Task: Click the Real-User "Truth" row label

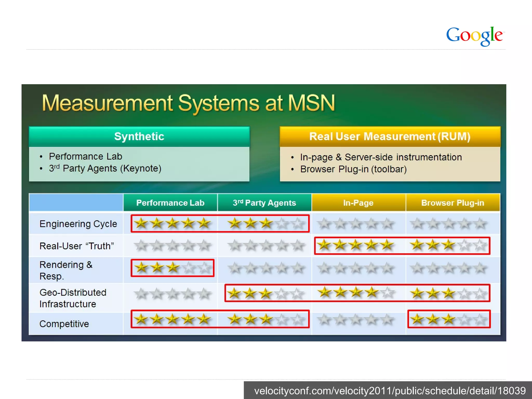Action: pos(77,246)
